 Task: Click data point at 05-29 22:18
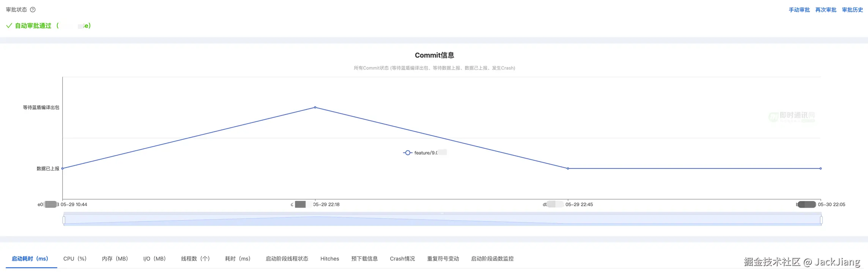[315, 107]
